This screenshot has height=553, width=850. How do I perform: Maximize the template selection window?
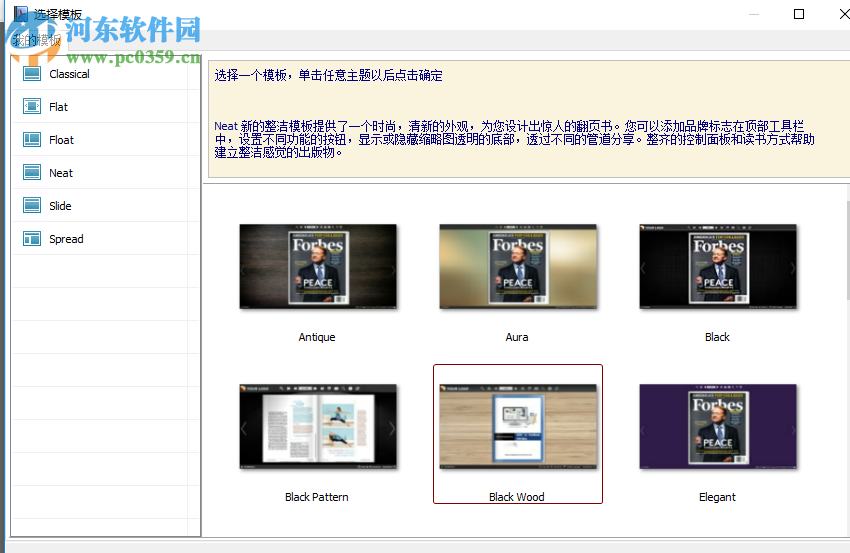pos(799,14)
